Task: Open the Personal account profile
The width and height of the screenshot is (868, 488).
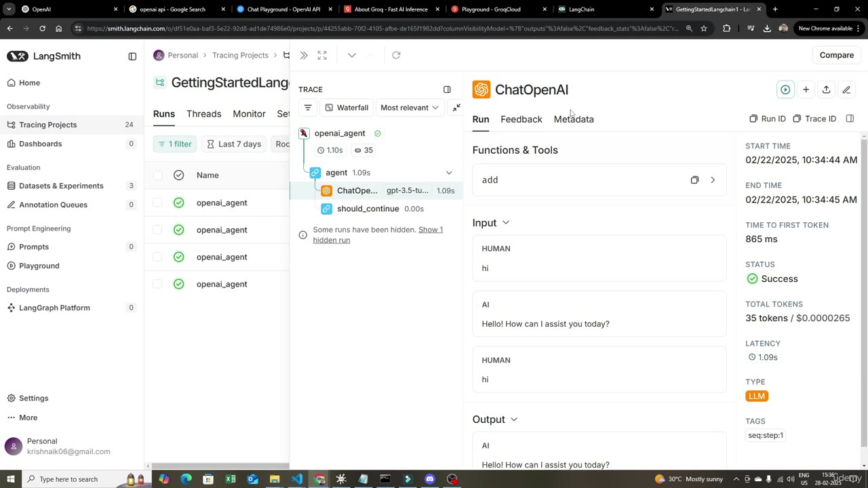Action: click(72, 446)
